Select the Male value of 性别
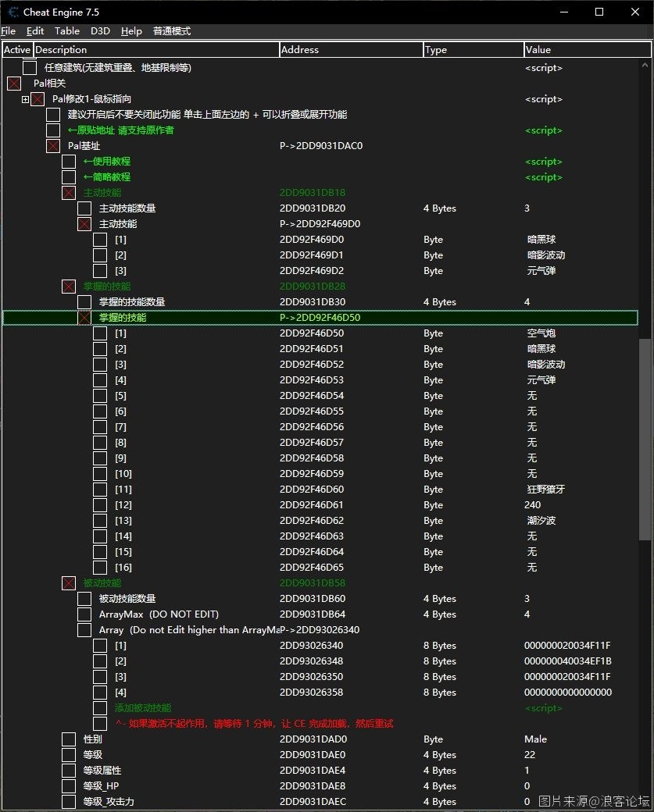The image size is (654, 812). (535, 739)
